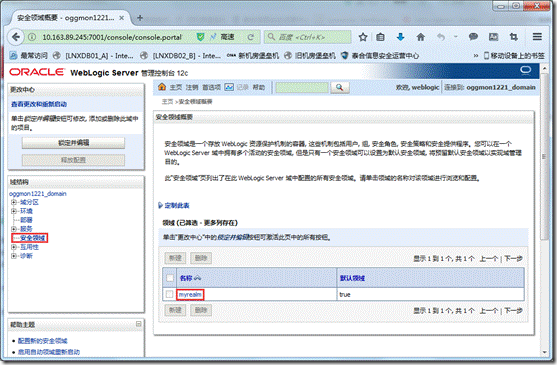The image size is (557, 365).
Task: Click WebLogic console home house icon
Action: [x=162, y=87]
